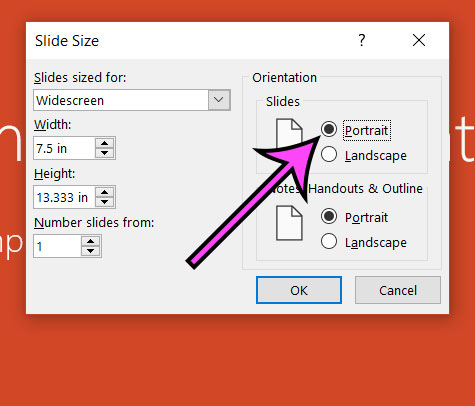Screen dimensions: 475x406
Task: Click the Height input field
Action: coord(64,197)
